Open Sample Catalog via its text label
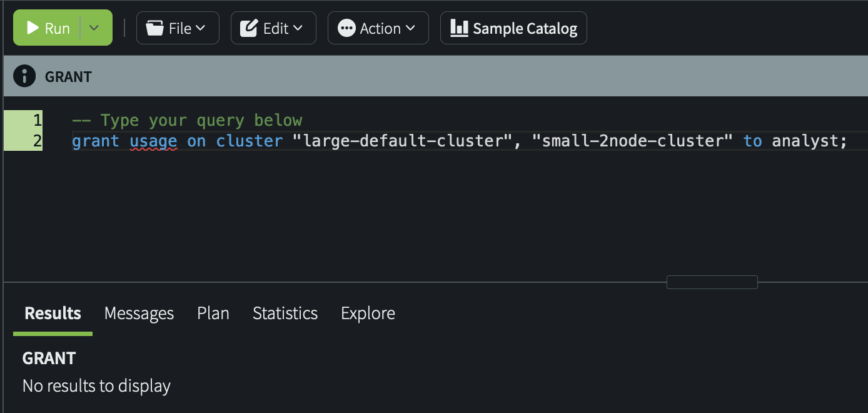This screenshot has height=413, width=868. click(x=525, y=29)
